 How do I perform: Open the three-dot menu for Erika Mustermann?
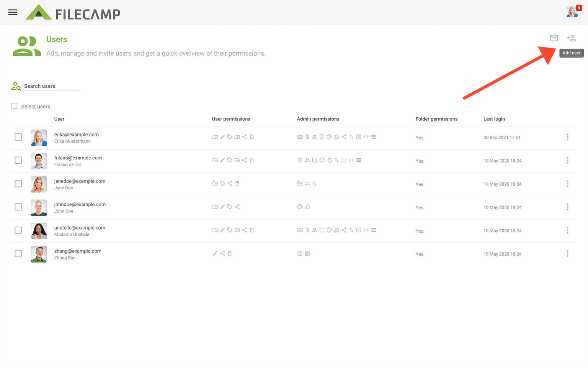[567, 137]
